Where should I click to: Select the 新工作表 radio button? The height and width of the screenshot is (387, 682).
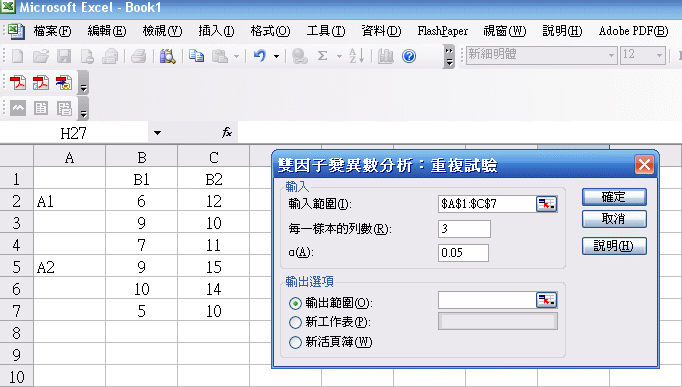295,322
